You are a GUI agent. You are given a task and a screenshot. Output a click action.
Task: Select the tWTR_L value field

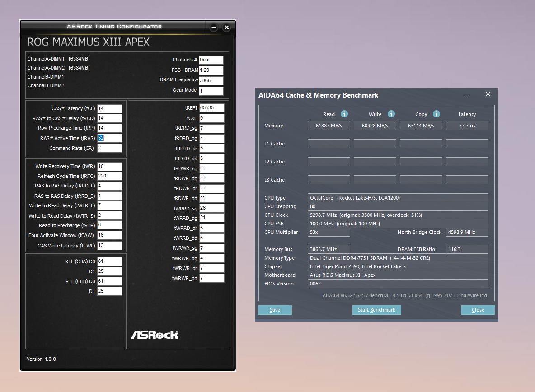[x=109, y=205]
